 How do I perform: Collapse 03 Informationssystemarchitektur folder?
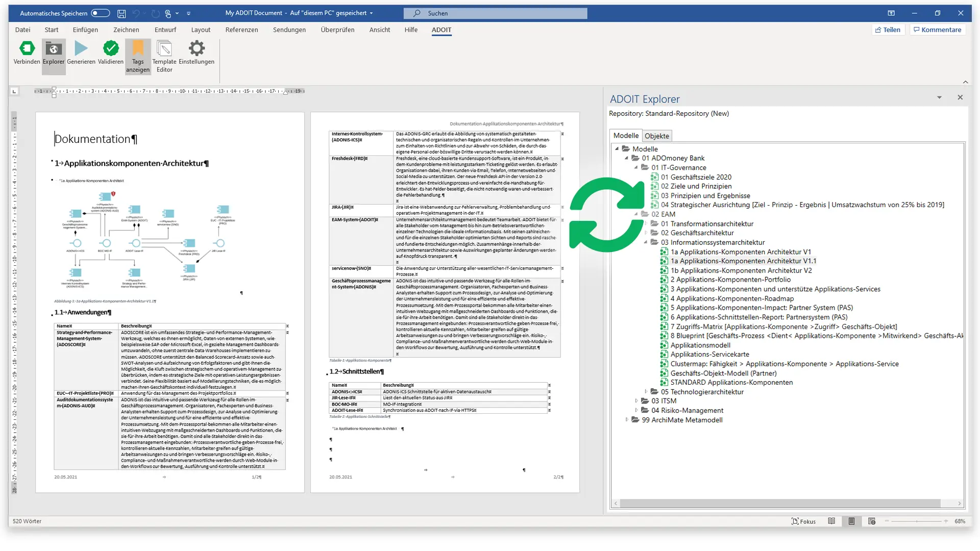click(646, 242)
